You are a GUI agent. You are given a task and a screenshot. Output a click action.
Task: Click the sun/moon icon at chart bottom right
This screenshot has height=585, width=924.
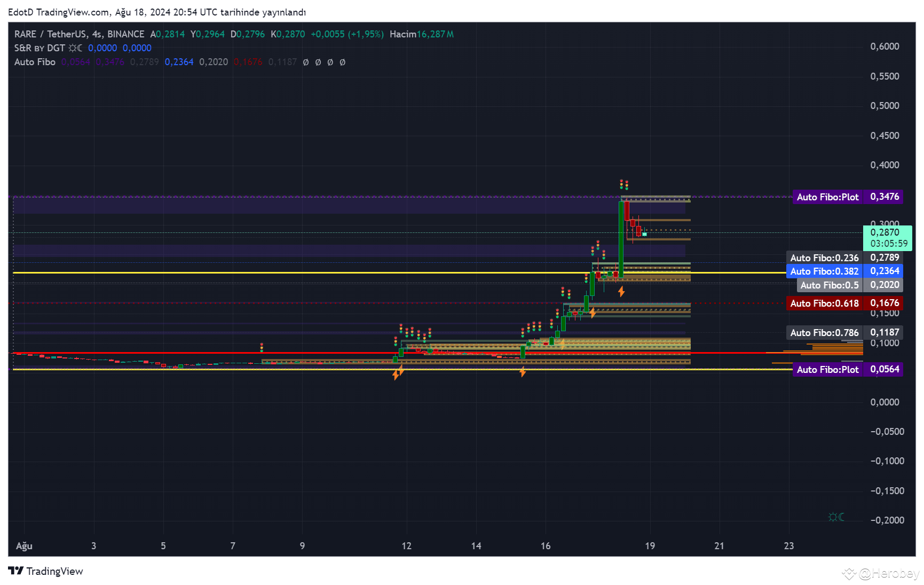pyautogui.click(x=836, y=517)
